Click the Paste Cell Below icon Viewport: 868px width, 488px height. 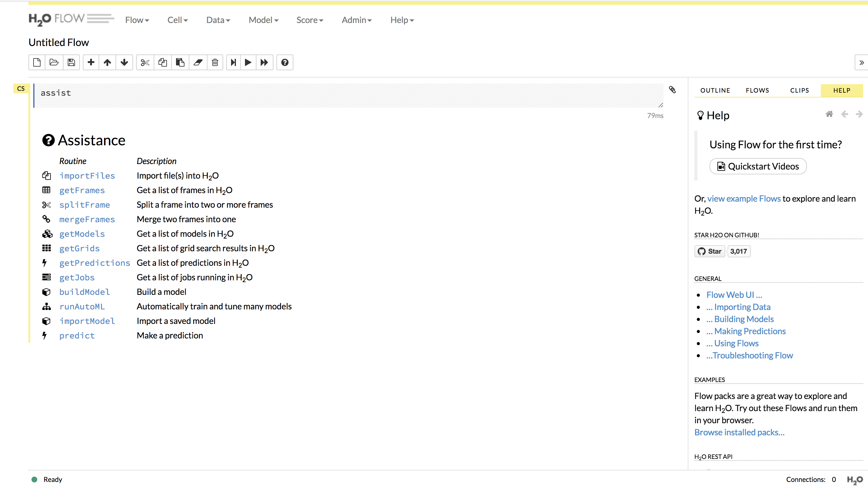(180, 62)
